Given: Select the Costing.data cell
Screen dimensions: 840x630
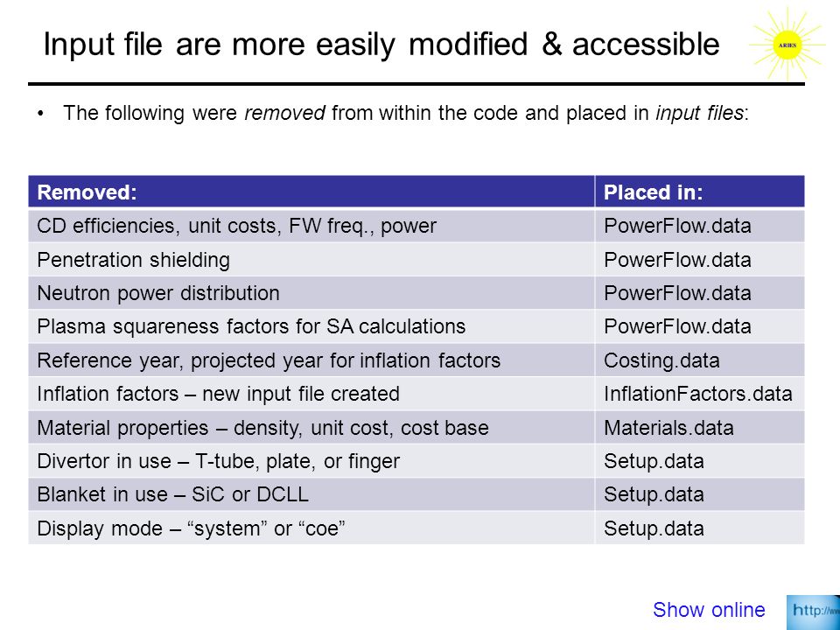Looking at the screenshot, I should [x=700, y=360].
